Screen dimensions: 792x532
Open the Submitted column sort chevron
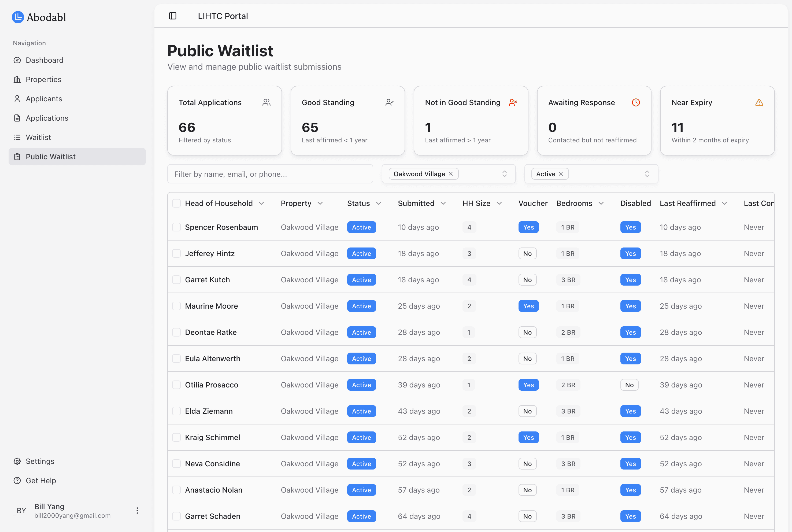click(x=443, y=203)
